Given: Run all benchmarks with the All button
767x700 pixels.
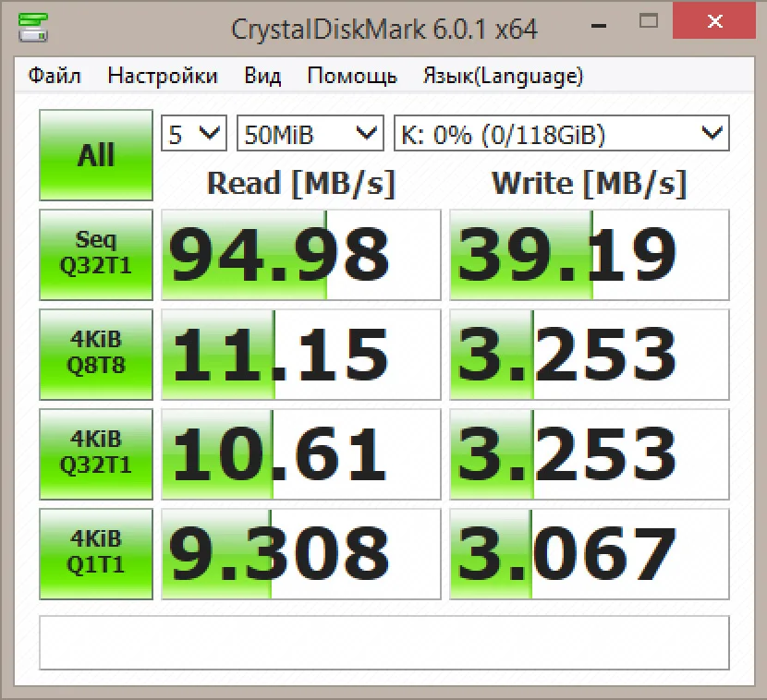Looking at the screenshot, I should pyautogui.click(x=96, y=155).
